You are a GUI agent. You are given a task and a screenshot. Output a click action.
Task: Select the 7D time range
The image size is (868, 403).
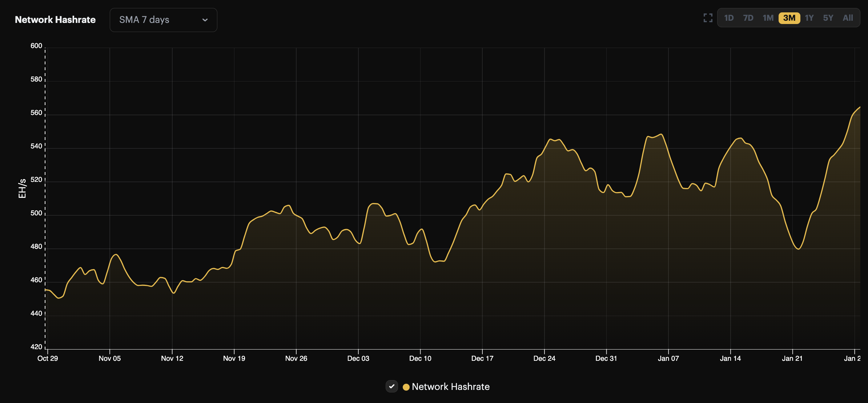pyautogui.click(x=749, y=17)
